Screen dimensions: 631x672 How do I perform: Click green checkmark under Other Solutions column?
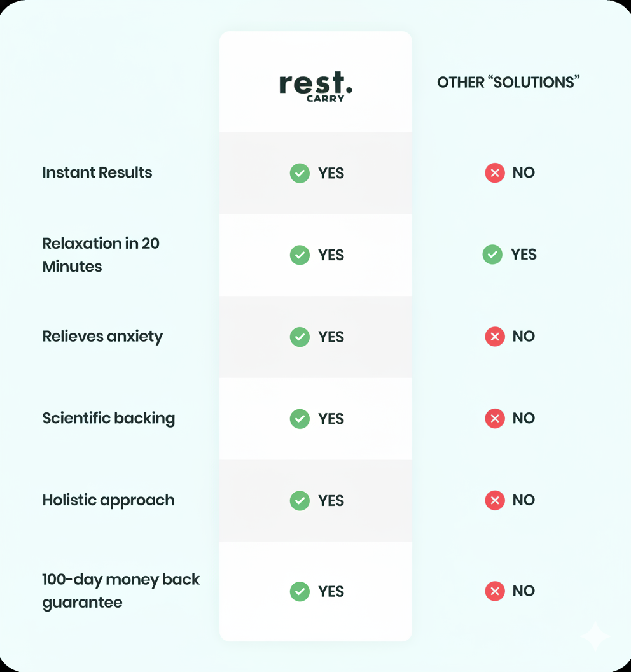(x=492, y=255)
